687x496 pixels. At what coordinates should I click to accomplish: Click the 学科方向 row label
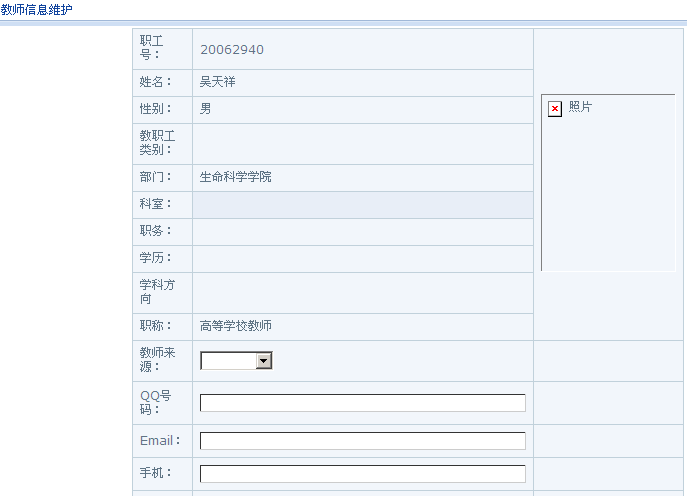click(157, 292)
